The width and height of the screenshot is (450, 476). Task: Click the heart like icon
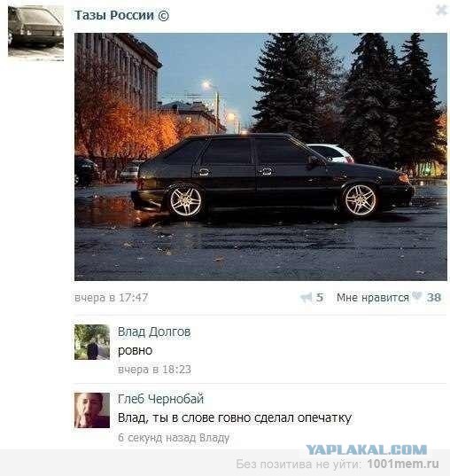click(x=417, y=296)
